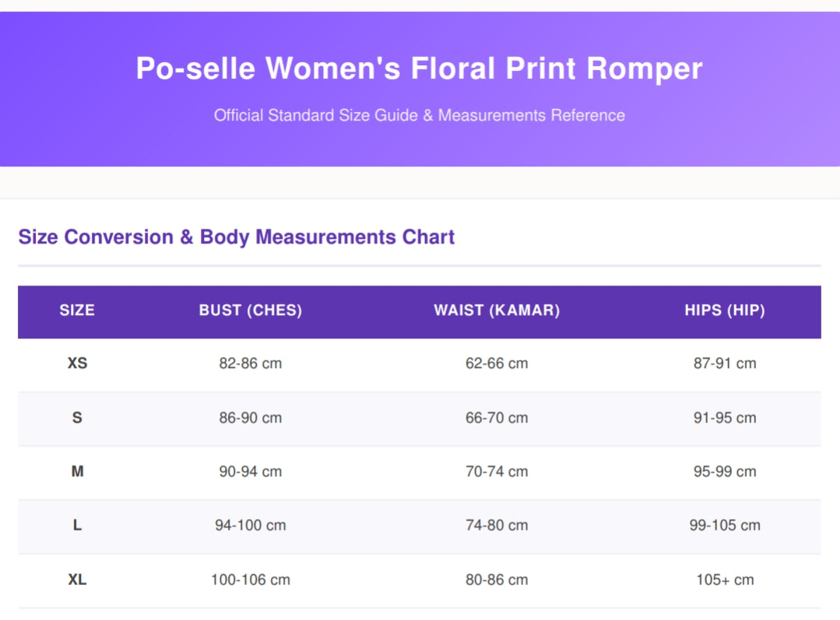Click the Size Conversion & Body Measurements Chart heading
Screen dimensions: 840x620
(236, 236)
